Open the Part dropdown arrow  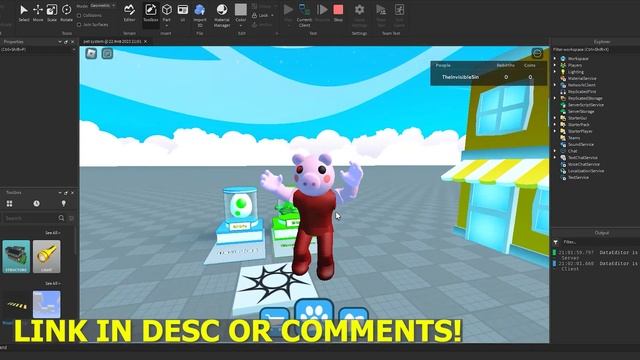click(x=167, y=25)
